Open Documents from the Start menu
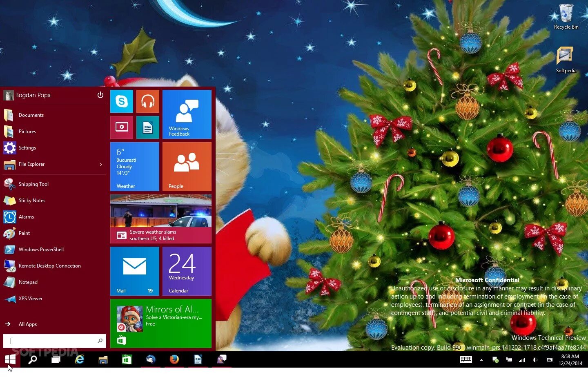This screenshot has height=377, width=588. coord(54,115)
